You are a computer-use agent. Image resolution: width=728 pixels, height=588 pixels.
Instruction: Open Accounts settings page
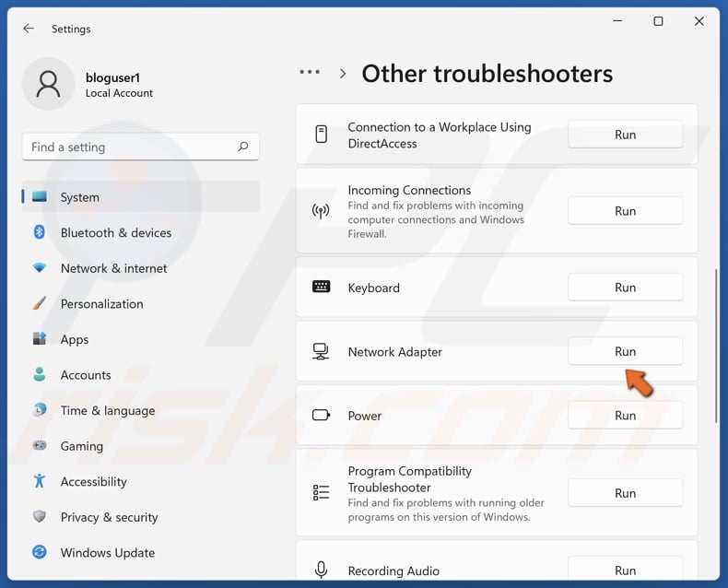click(141, 375)
